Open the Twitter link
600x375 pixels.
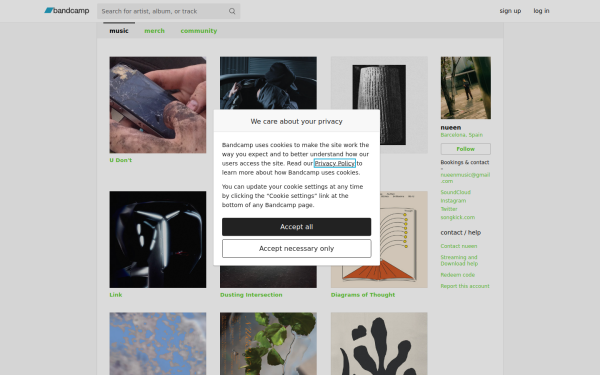click(449, 209)
